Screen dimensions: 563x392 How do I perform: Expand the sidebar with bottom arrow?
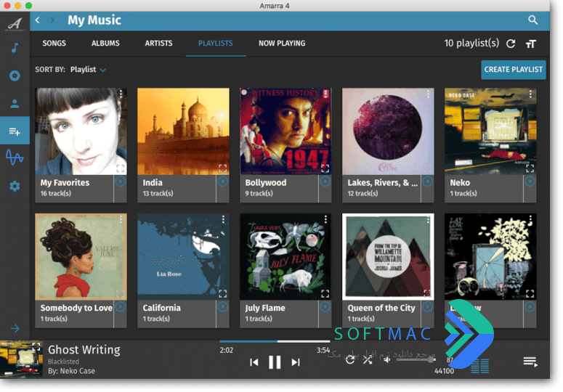15,329
